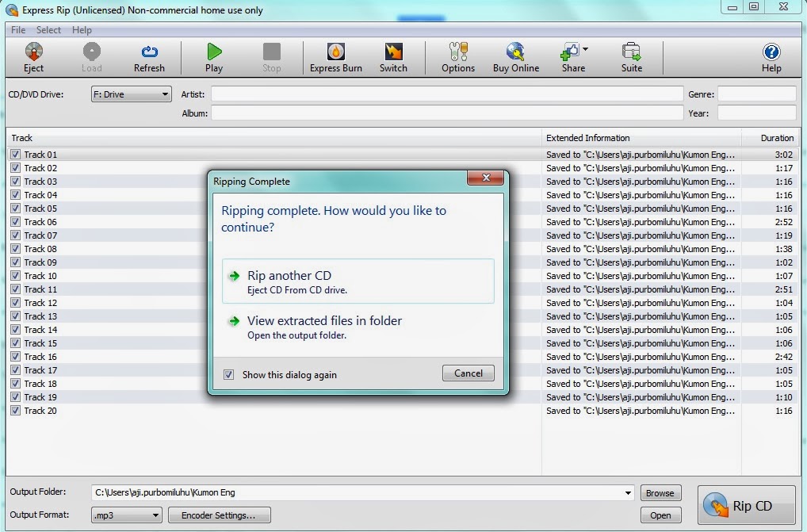Play the selected track
This screenshot has height=532, width=807.
tap(214, 58)
